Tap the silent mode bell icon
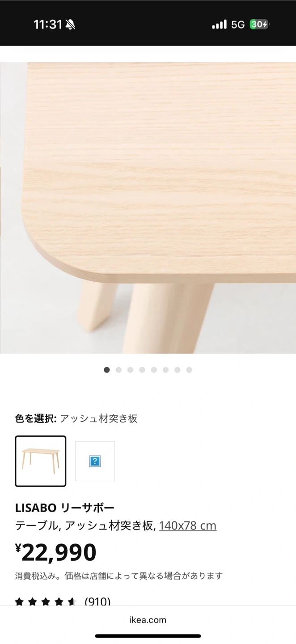Screen dimensions: 296x644 tap(70, 25)
